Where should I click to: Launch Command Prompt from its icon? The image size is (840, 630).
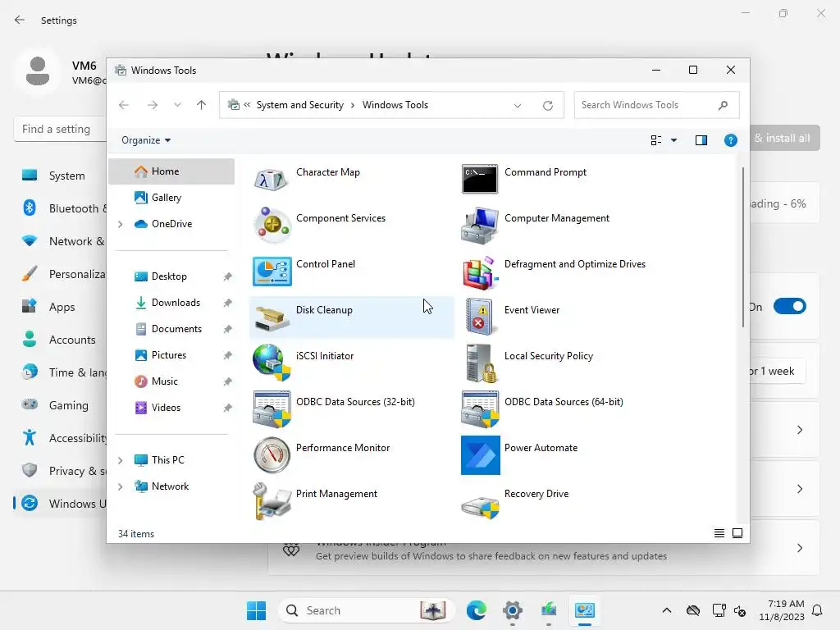point(479,179)
